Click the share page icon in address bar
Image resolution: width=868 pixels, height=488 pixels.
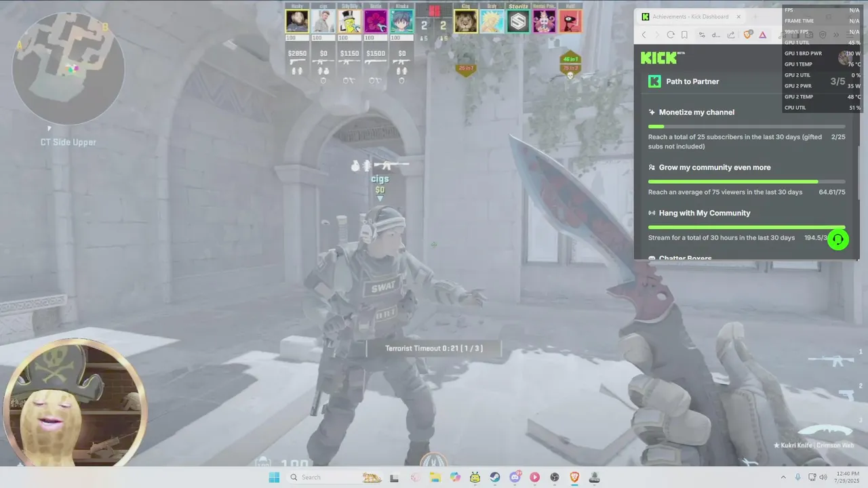click(x=731, y=35)
